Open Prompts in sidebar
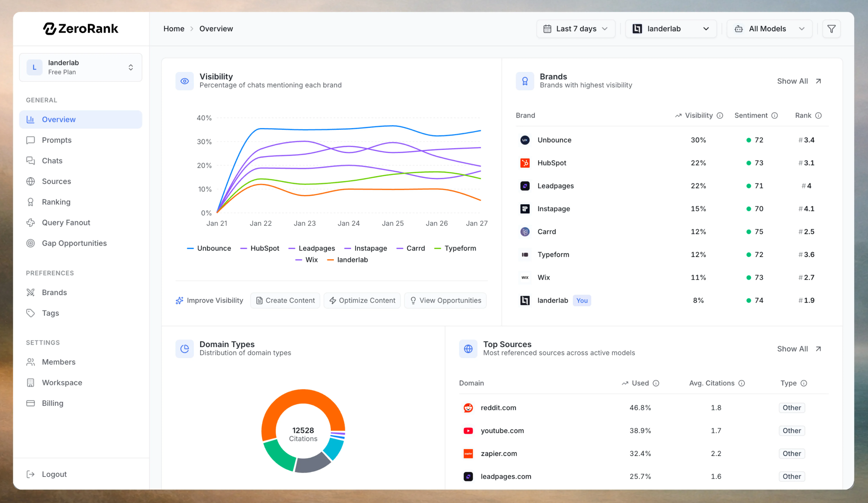This screenshot has width=868, height=503. (x=81, y=140)
